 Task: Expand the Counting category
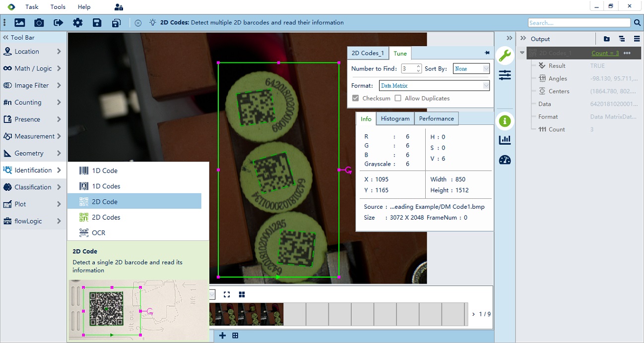click(x=33, y=102)
